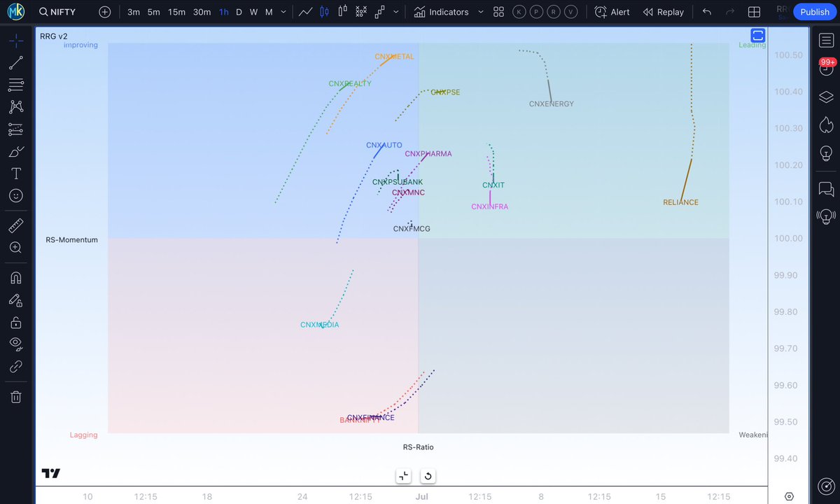The image size is (840, 504).
Task: Open the Watchlist panel
Action: pos(826,40)
